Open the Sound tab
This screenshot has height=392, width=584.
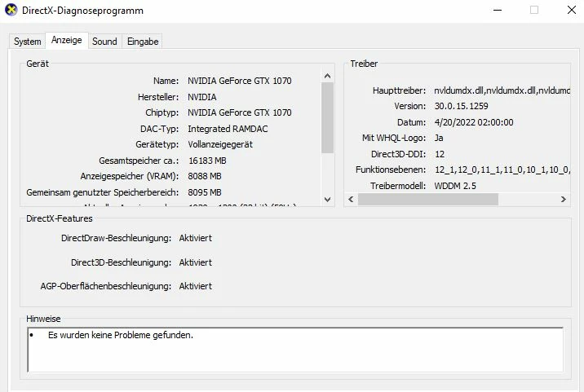104,42
